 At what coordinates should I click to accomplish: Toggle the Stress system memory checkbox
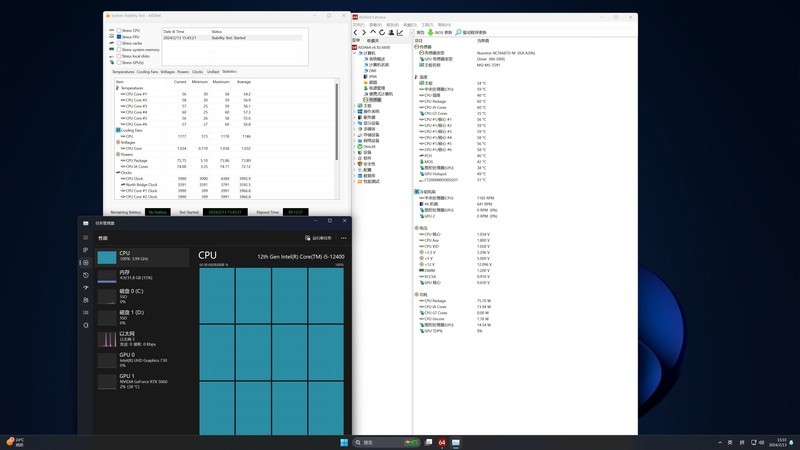point(118,50)
